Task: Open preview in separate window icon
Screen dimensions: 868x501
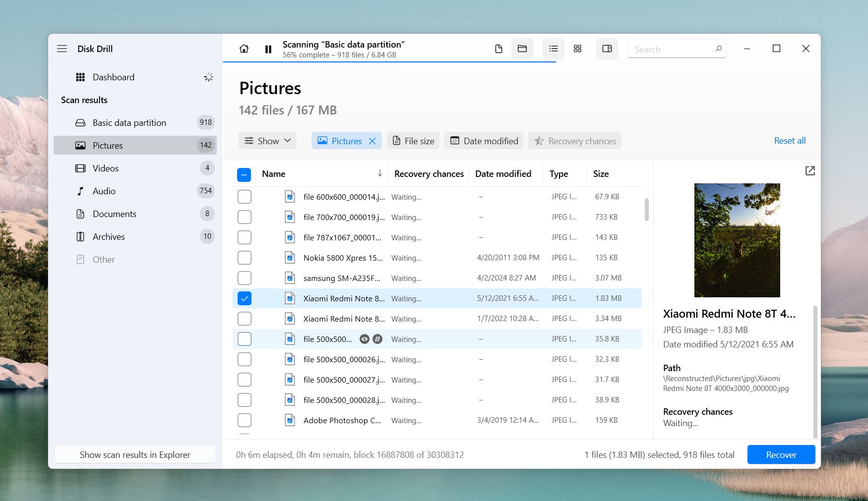Action: tap(810, 171)
